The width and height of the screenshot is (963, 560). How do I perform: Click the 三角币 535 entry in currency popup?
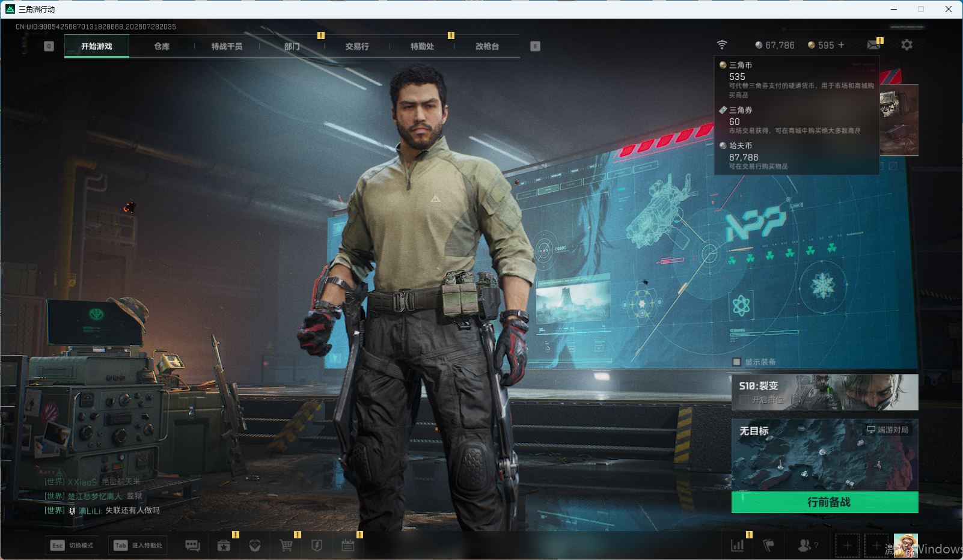click(797, 80)
